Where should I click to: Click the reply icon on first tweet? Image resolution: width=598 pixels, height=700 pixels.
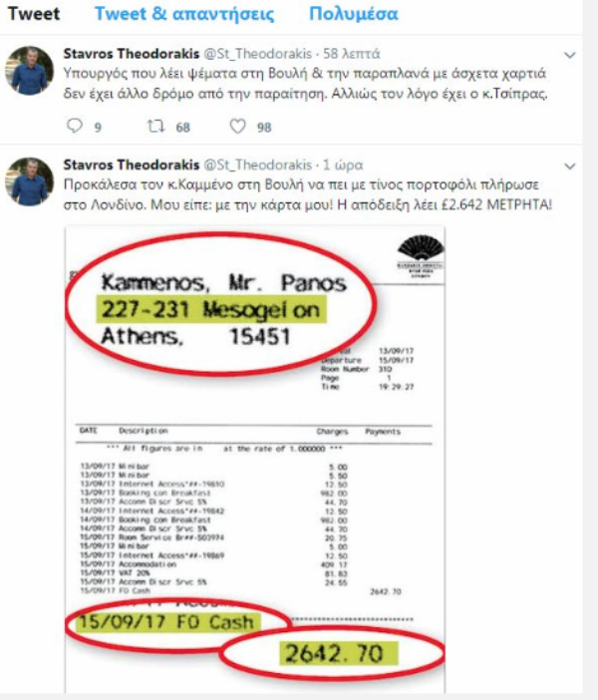pyautogui.click(x=75, y=126)
